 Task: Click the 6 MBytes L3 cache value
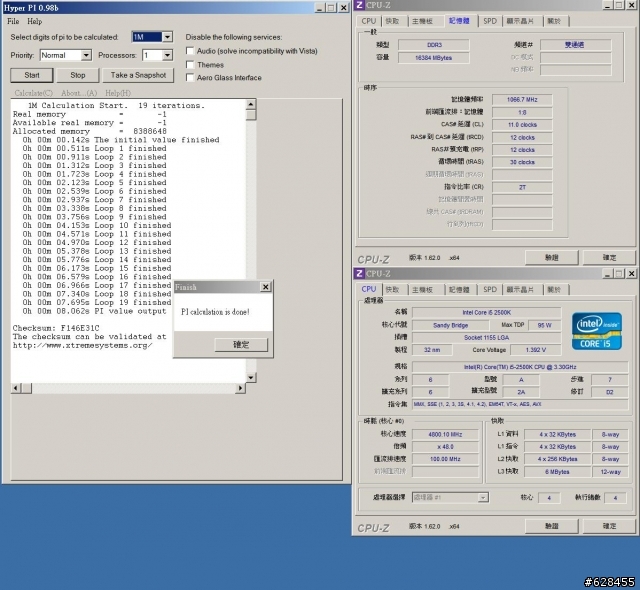pyautogui.click(x=557, y=472)
